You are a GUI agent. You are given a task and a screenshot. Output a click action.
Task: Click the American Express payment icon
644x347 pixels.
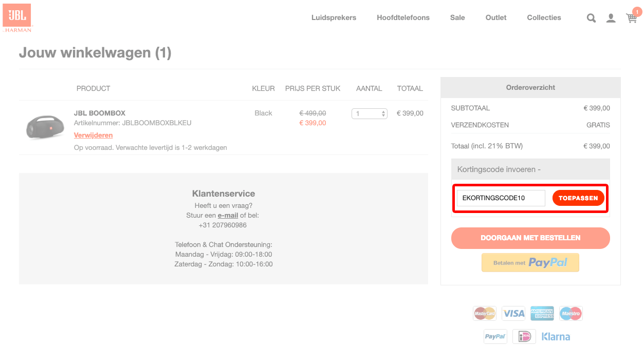pyautogui.click(x=542, y=313)
